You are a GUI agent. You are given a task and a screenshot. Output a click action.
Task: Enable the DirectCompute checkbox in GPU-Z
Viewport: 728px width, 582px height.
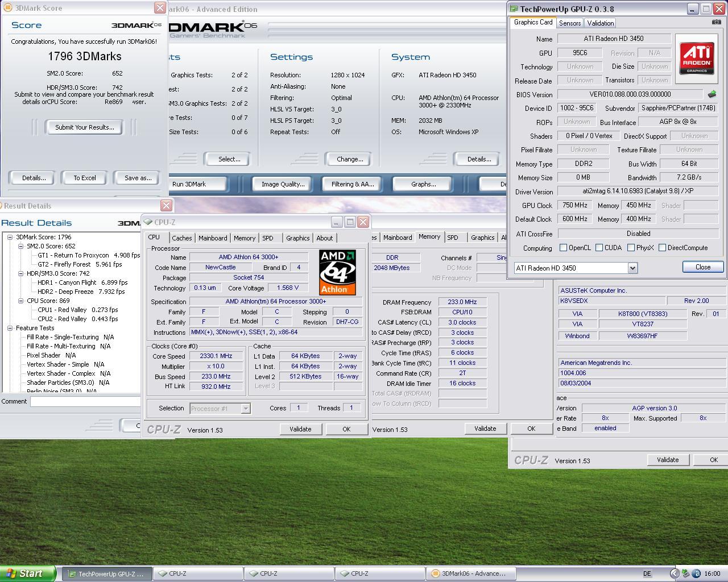662,248
